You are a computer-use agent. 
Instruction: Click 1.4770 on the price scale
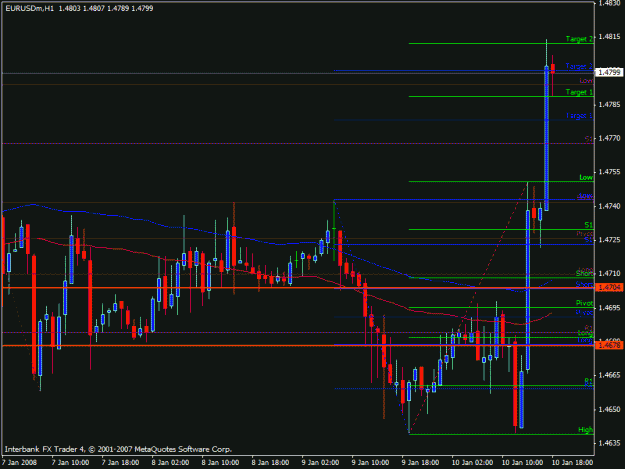click(609, 138)
